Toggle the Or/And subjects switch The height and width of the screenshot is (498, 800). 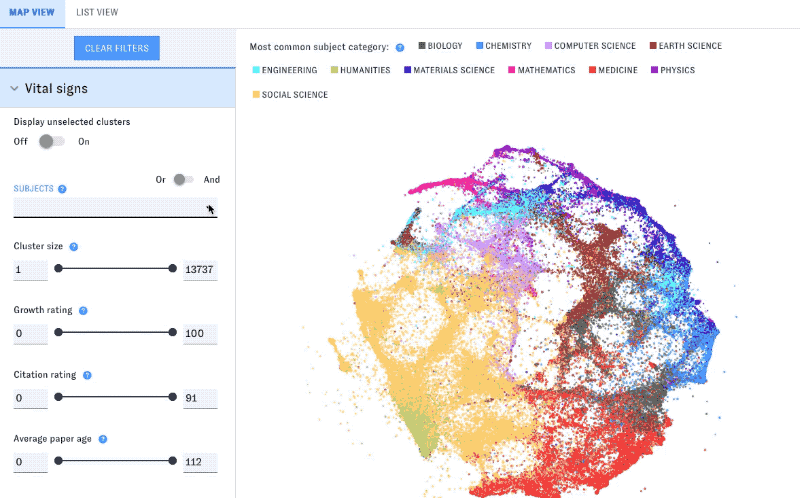183,180
